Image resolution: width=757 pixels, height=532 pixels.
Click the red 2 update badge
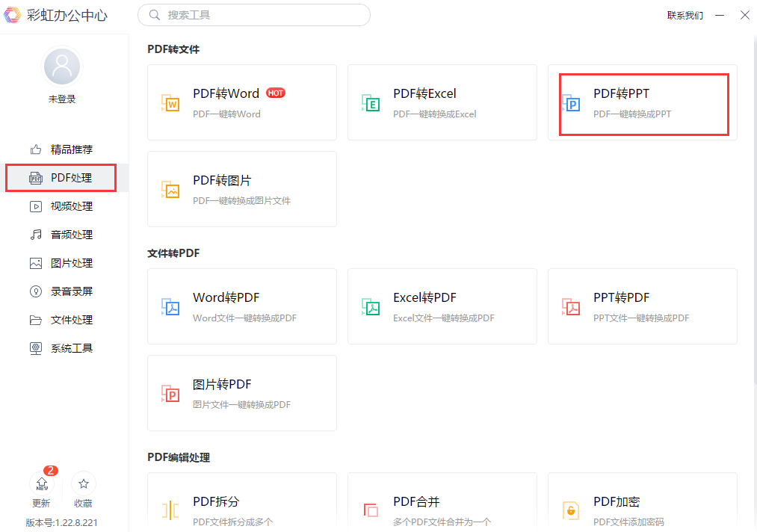[51, 471]
